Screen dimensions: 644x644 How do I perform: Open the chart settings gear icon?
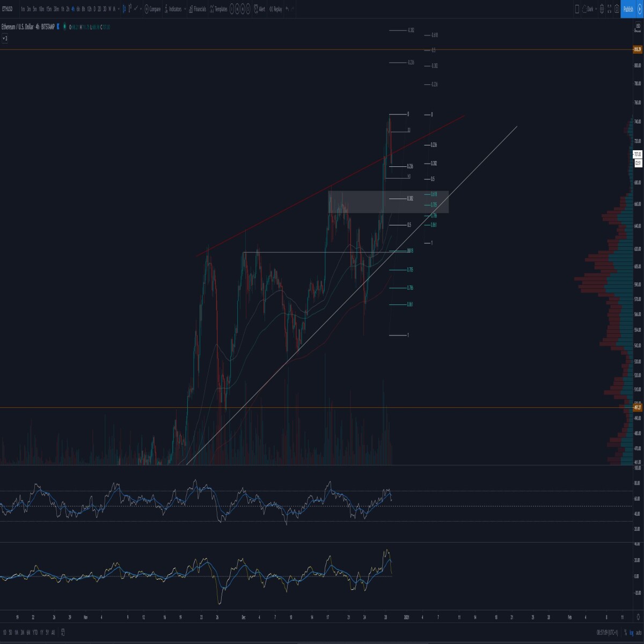602,9
